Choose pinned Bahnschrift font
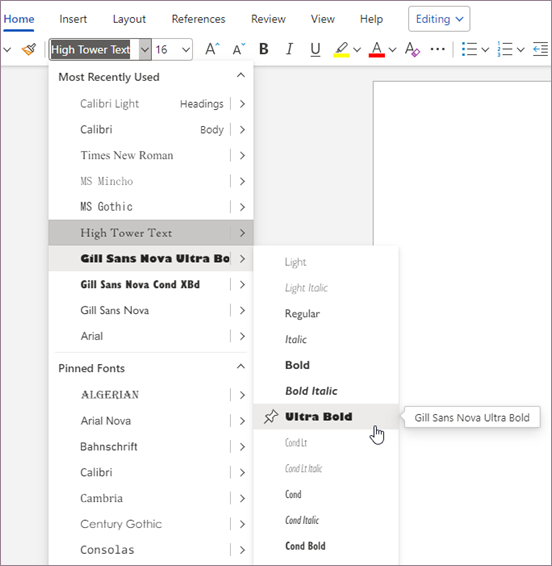The image size is (552, 566). click(139, 447)
